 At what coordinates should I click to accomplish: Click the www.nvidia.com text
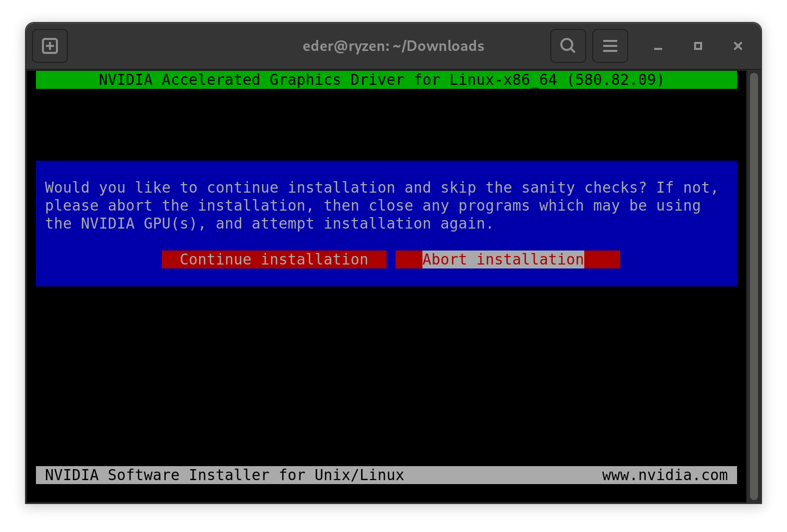(x=665, y=475)
